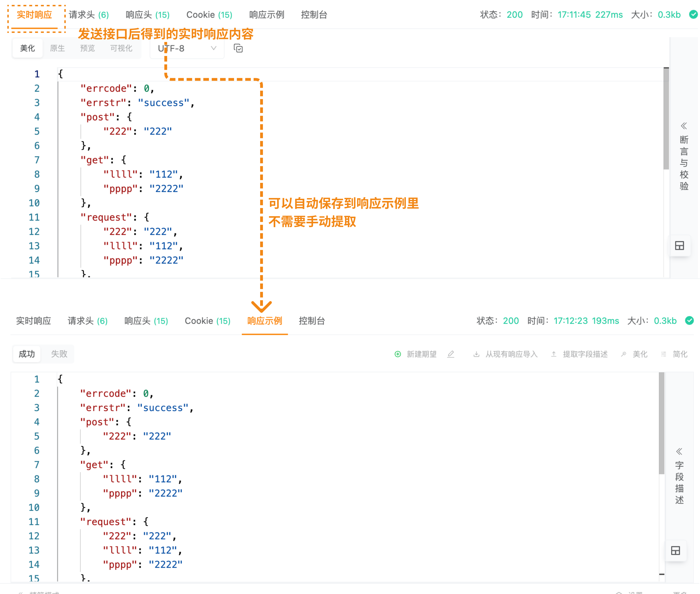Select the 美化 view mode in the upper response panel
The width and height of the screenshot is (700, 594).
coord(27,48)
